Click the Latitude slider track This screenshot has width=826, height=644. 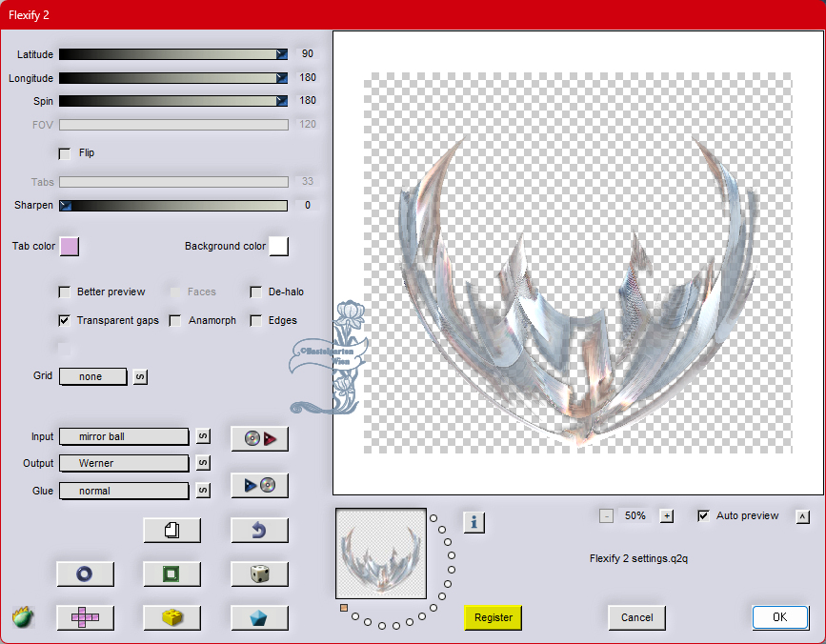(x=171, y=54)
